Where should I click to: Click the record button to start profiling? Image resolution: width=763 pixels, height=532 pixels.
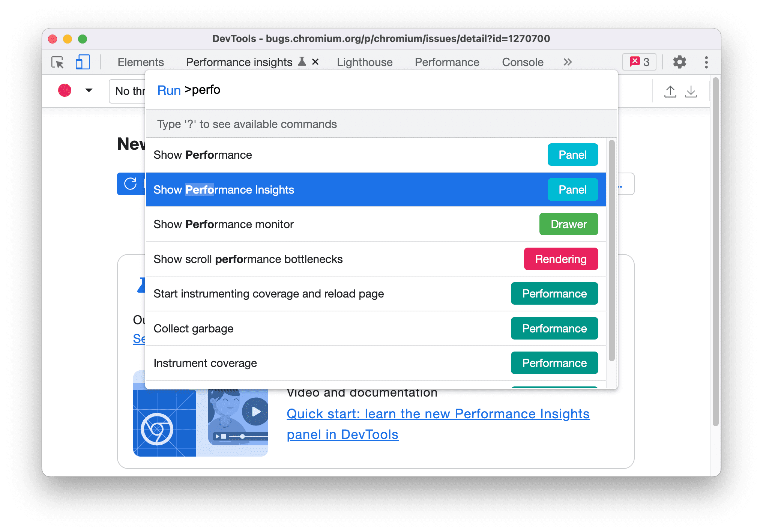(x=65, y=90)
